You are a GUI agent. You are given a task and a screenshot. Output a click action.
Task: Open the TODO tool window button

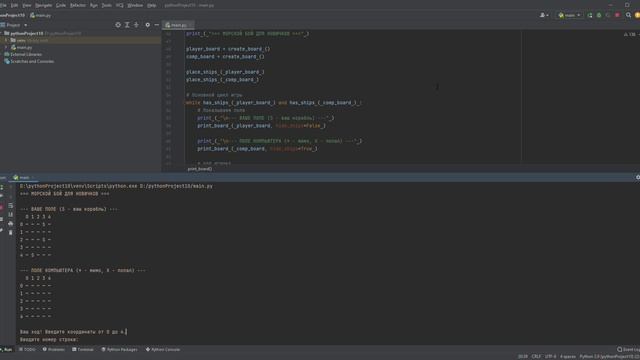point(27,350)
